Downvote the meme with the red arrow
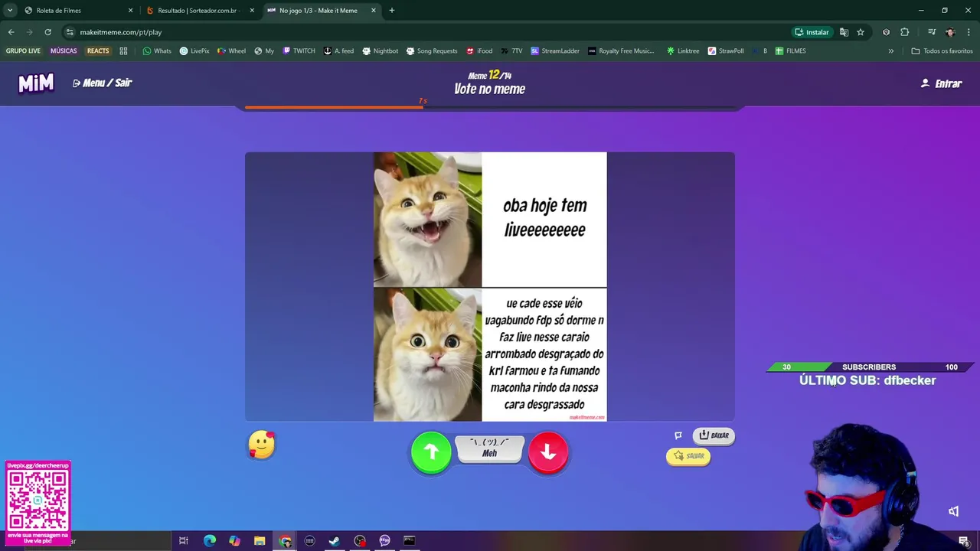Screen dimensions: 980x551 (548, 452)
